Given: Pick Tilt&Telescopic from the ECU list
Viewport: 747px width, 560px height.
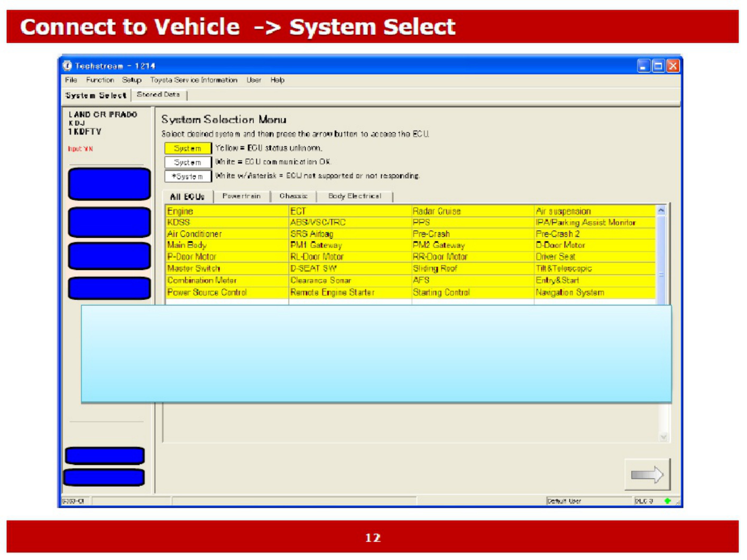Looking at the screenshot, I should 595,268.
